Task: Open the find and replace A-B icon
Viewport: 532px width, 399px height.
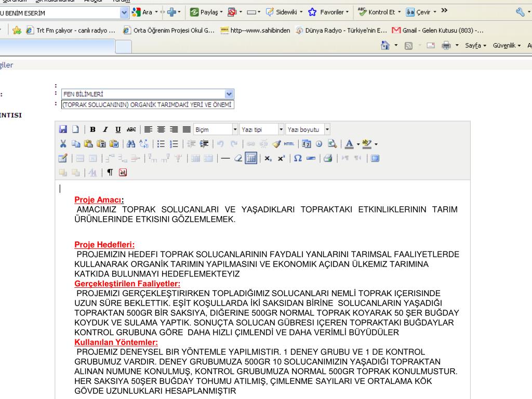Action: click(144, 144)
